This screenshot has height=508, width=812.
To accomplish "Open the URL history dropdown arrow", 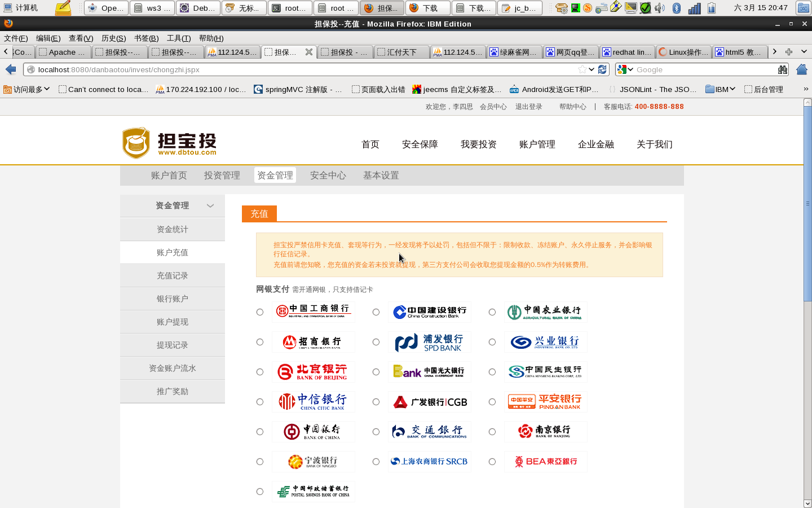I will (592, 69).
